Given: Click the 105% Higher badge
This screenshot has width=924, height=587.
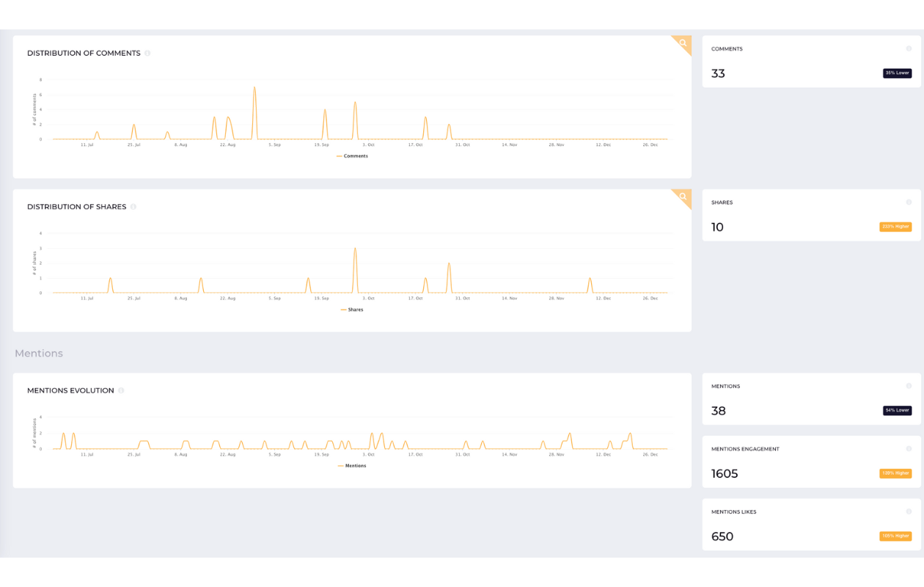Looking at the screenshot, I should (x=895, y=536).
